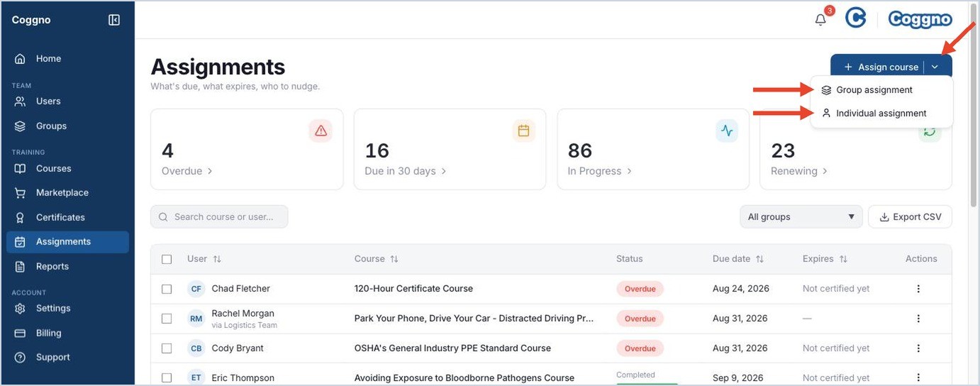
Task: Click the RM avatar for Rachel Morgan
Action: click(x=196, y=319)
